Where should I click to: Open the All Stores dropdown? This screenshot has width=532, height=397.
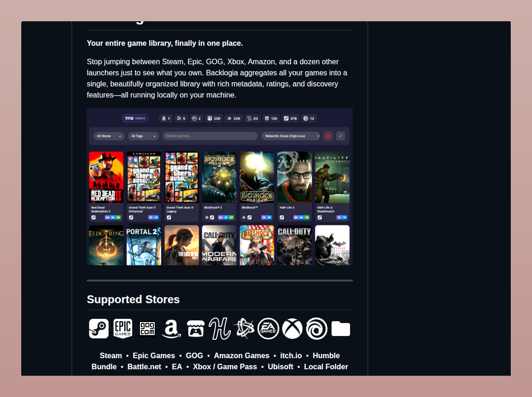(109, 136)
